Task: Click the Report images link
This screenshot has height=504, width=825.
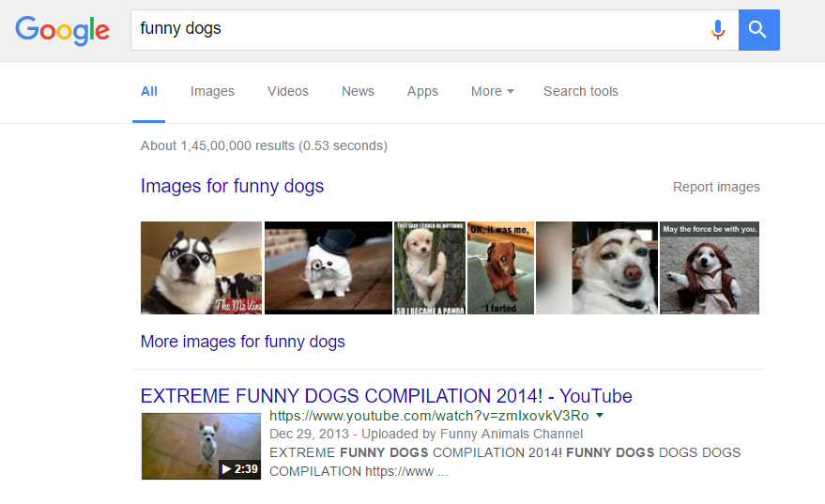Action: coord(716,187)
